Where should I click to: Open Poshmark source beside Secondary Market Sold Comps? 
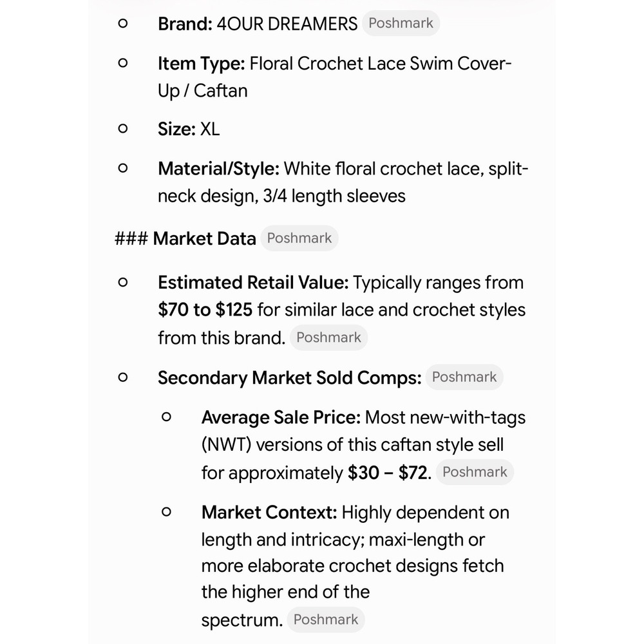point(464,377)
